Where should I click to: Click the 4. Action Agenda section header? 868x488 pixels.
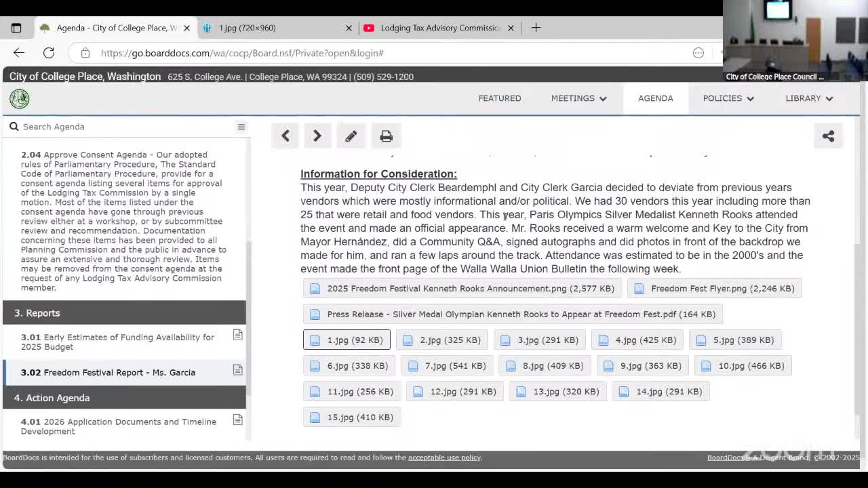(x=124, y=398)
